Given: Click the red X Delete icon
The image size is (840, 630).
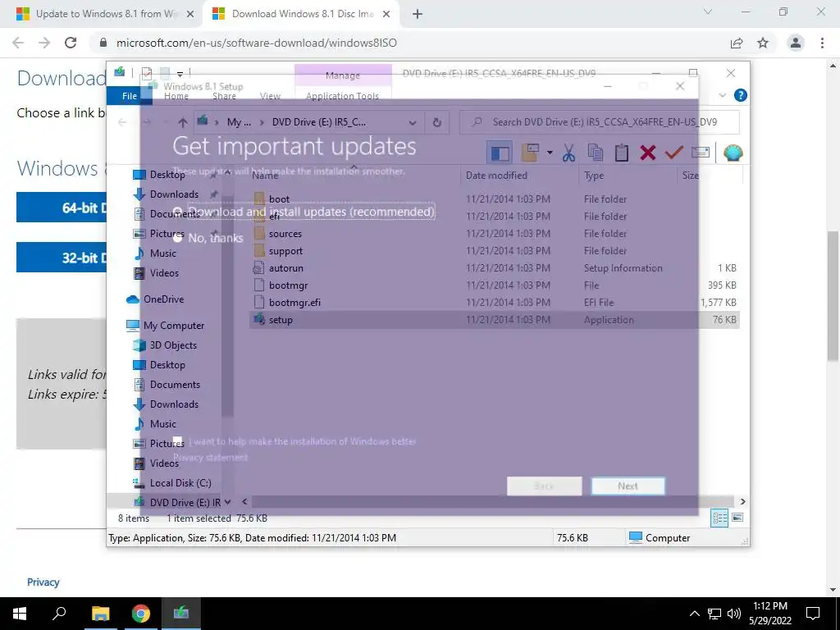Looking at the screenshot, I should click(x=648, y=153).
